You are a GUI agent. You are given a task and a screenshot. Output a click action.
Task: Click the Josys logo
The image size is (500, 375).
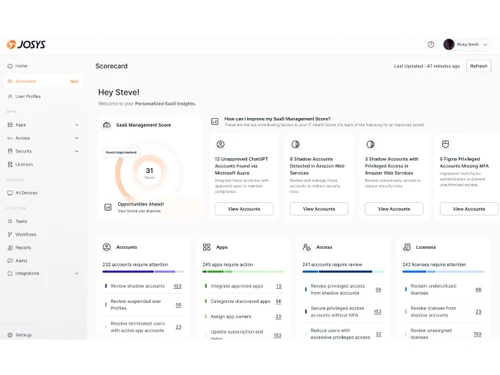click(26, 44)
